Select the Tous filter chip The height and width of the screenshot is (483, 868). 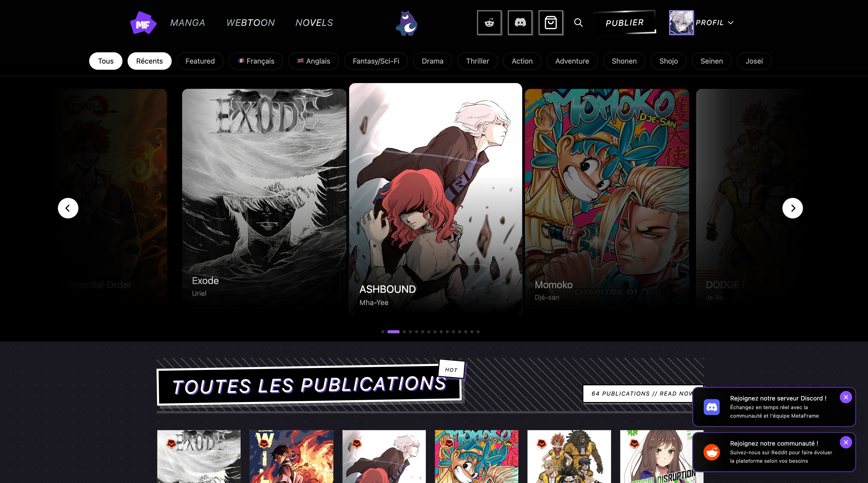tap(106, 61)
